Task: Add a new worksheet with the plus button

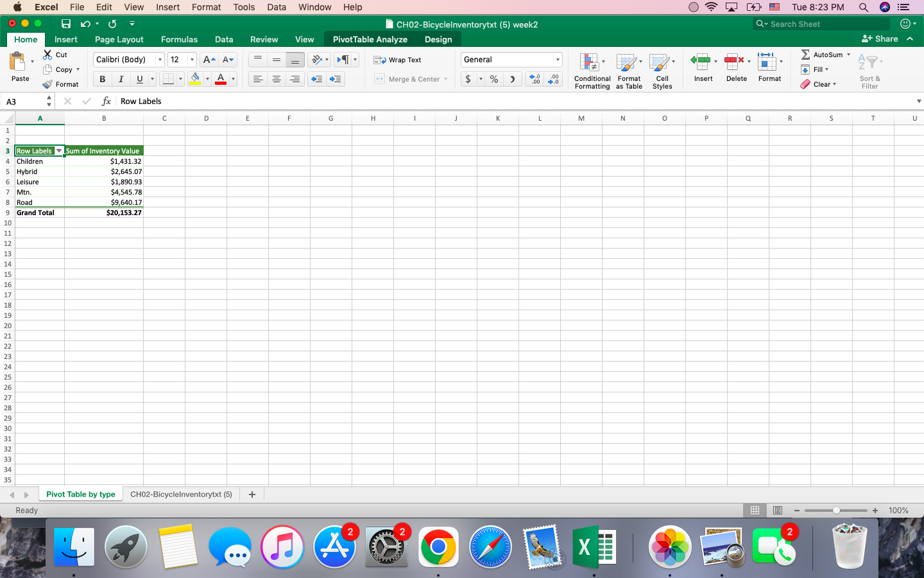Action: (252, 495)
